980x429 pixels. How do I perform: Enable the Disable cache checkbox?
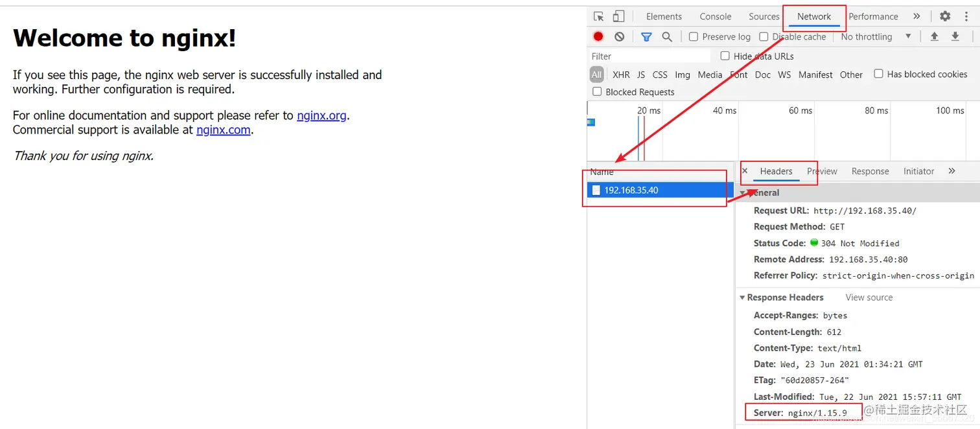(x=764, y=37)
